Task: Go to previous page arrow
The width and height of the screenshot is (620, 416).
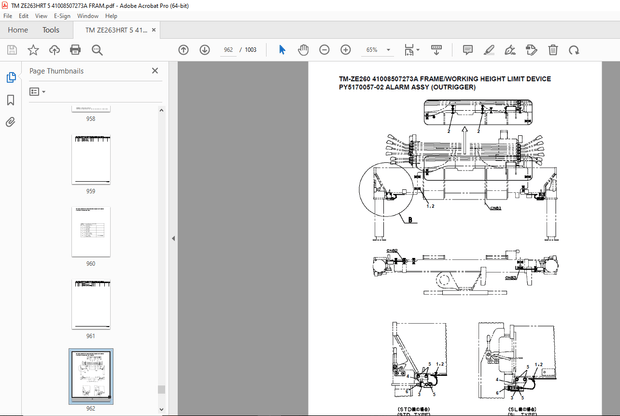Action: (x=183, y=50)
